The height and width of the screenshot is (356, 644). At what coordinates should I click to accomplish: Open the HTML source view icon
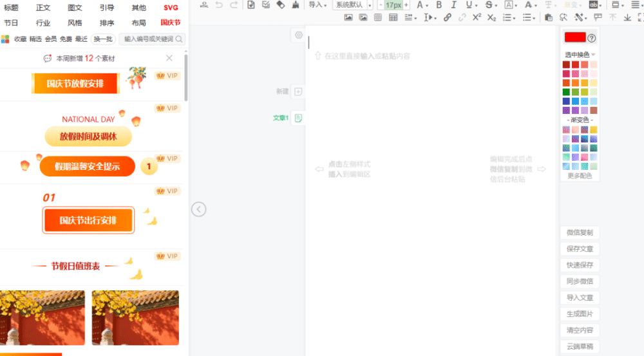click(x=204, y=5)
